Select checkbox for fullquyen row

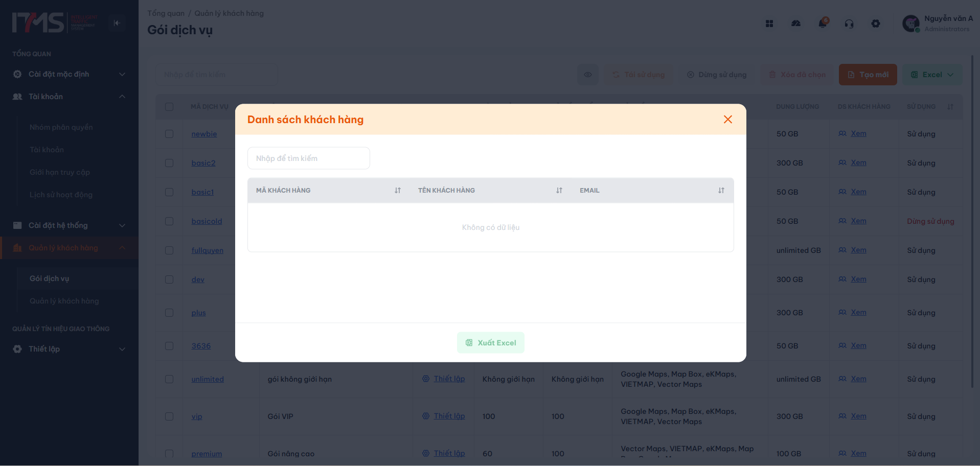169,250
